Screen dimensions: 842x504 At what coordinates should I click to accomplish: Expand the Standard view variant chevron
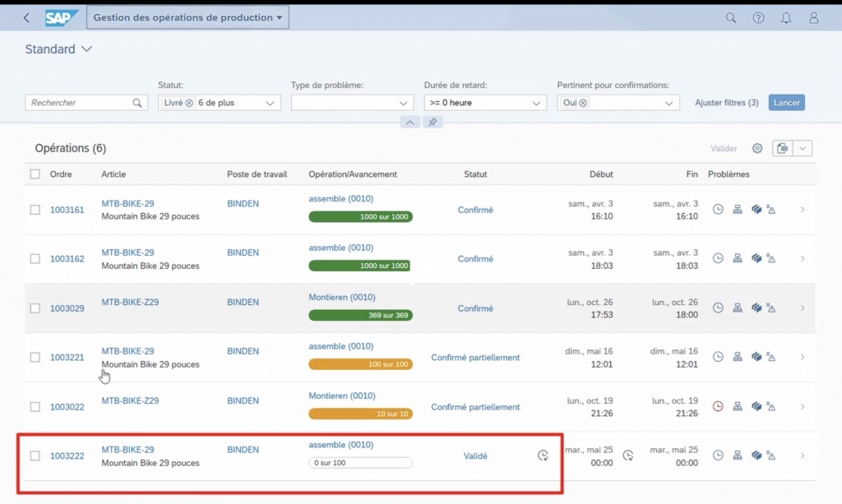coord(86,49)
